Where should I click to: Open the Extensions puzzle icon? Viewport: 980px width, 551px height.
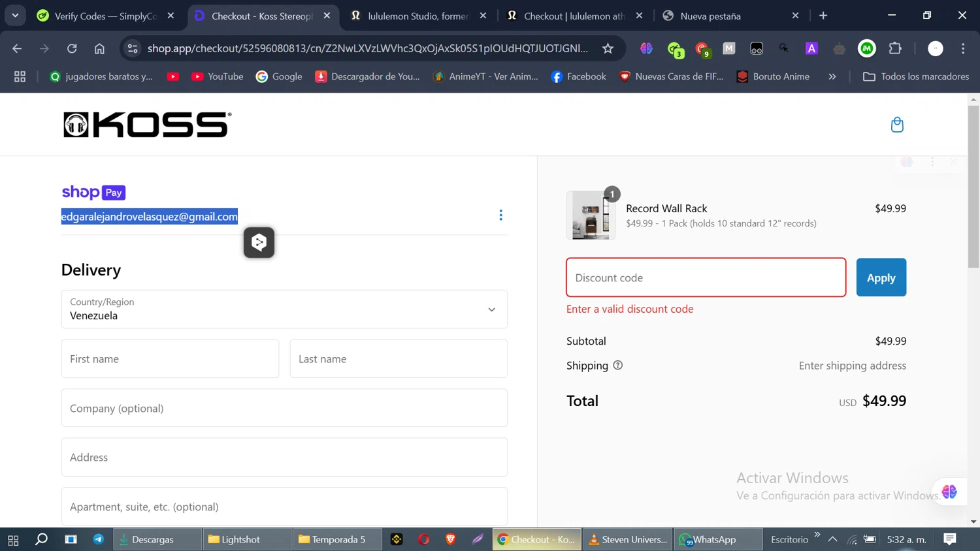click(x=895, y=48)
